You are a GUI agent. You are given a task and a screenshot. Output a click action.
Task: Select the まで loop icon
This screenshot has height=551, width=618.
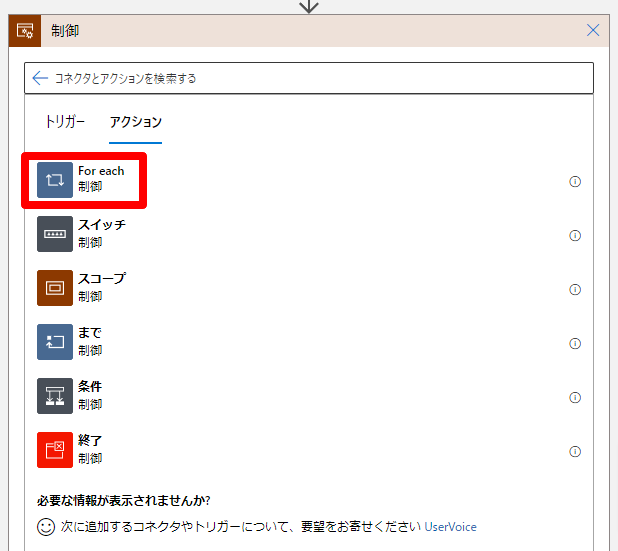point(55,342)
